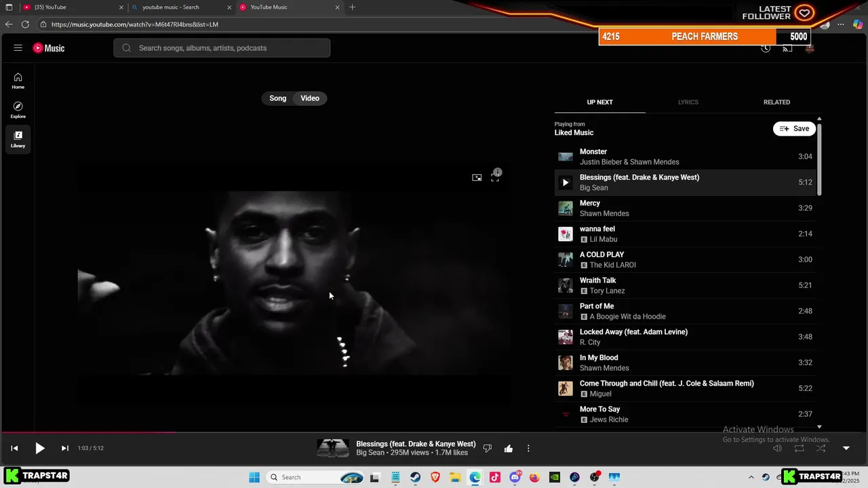Click the search magnifier icon

coord(127,48)
